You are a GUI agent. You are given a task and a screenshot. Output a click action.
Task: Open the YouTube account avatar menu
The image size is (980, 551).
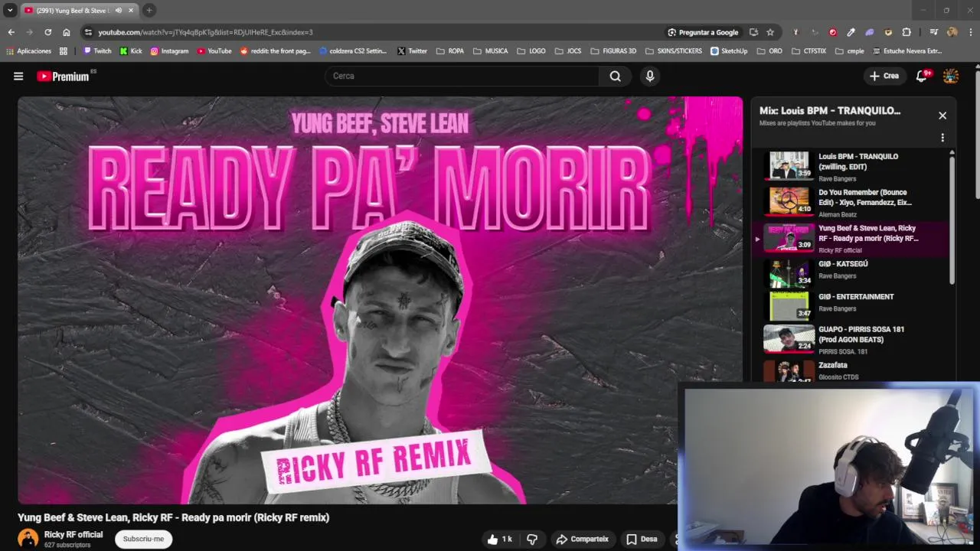click(951, 76)
